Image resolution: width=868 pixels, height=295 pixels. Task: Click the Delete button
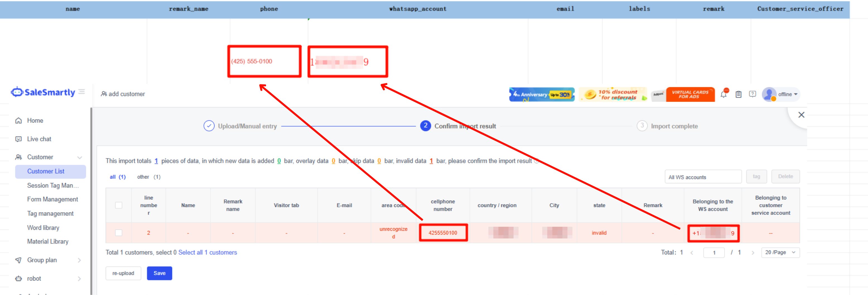click(x=785, y=177)
